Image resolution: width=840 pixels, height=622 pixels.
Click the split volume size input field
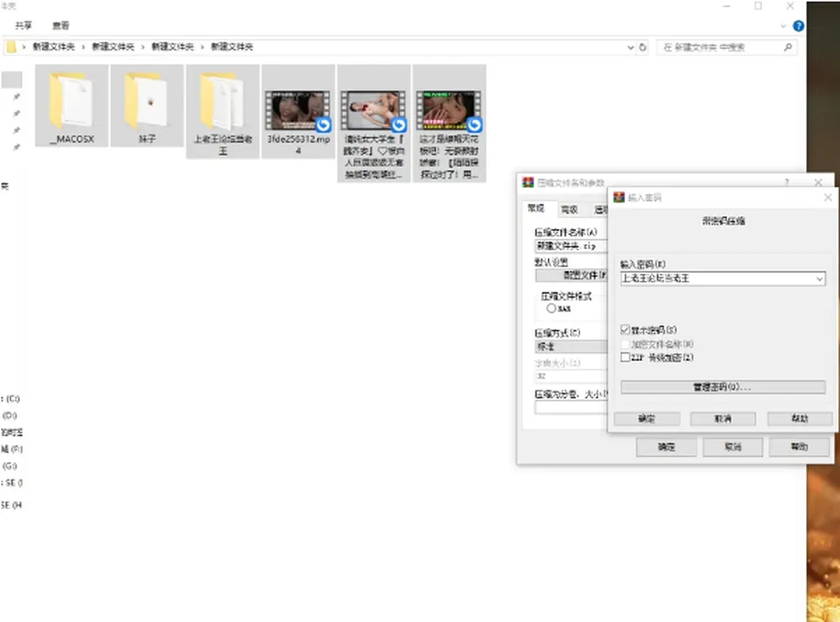click(571, 407)
